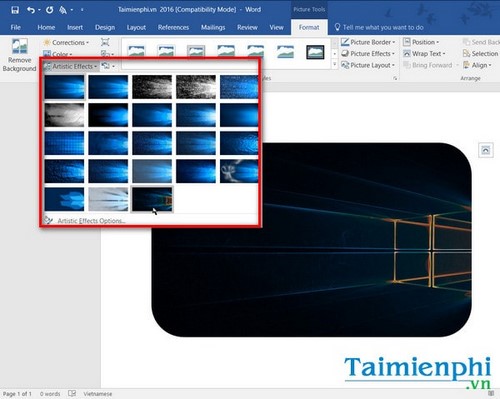Screen dimensions: 500x399
Task: Choose the first picture style thumbnail in gallery
Action: [137, 52]
